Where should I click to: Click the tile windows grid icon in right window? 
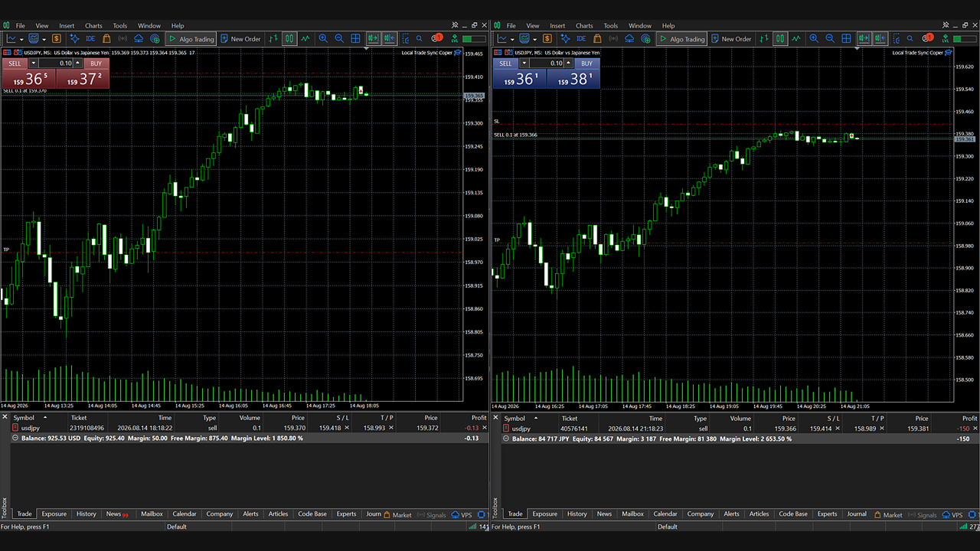846,38
